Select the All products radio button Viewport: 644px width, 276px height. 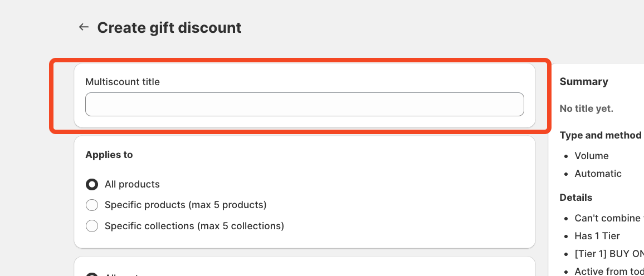pyautogui.click(x=92, y=184)
